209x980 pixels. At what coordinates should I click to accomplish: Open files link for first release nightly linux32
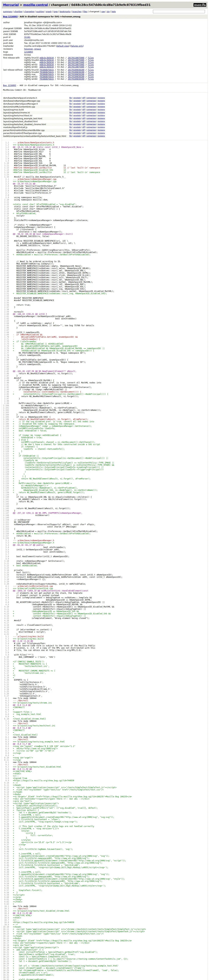tap(91, 58)
